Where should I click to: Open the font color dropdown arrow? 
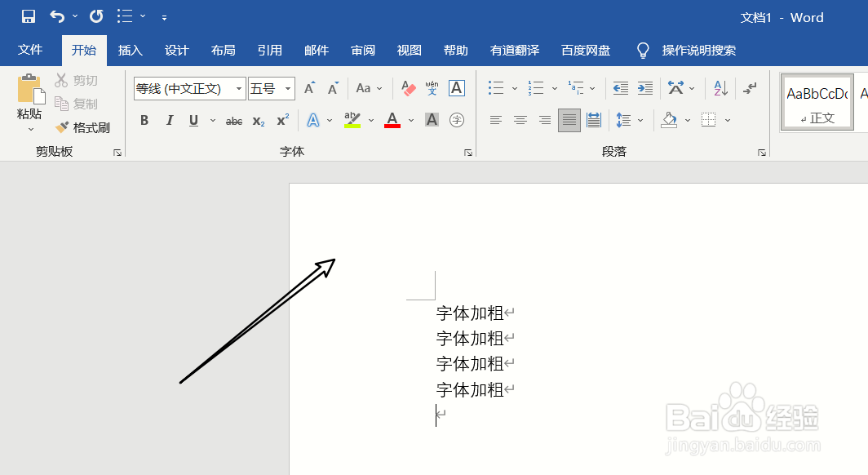click(x=411, y=120)
